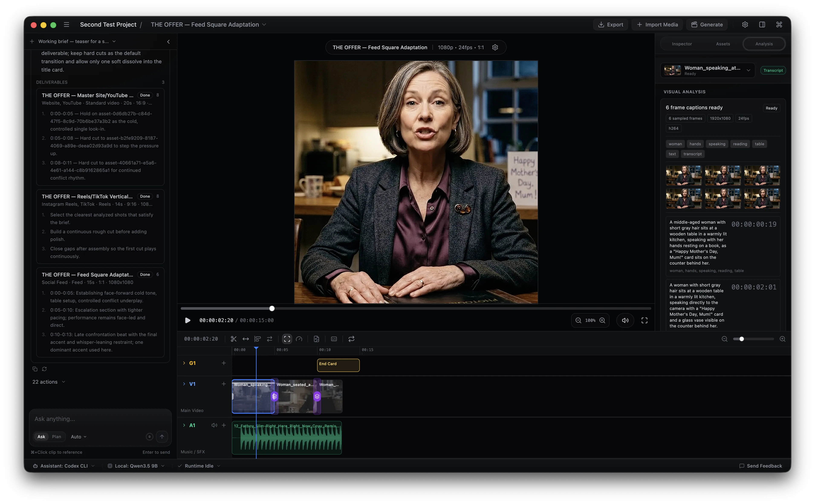Switch to the Inspector tab
Screen dimensions: 815x504
[682, 44]
